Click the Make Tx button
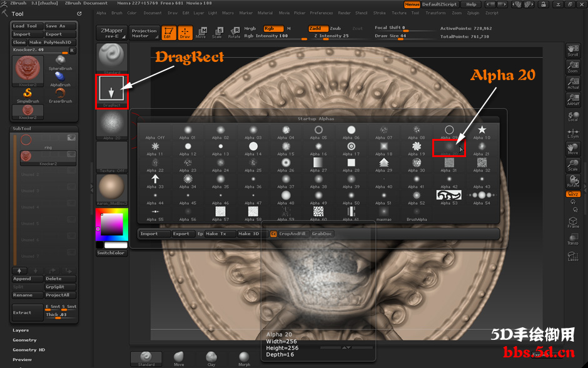 (x=220, y=233)
